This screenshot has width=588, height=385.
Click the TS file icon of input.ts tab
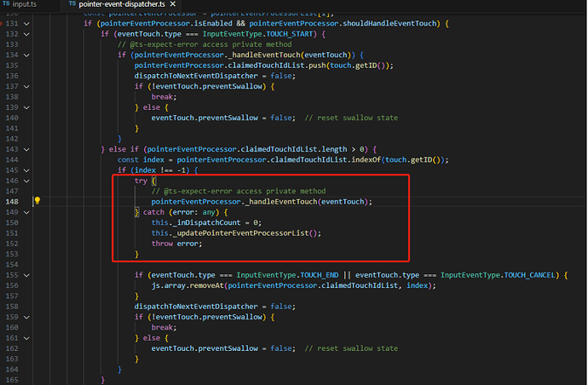[6, 3]
